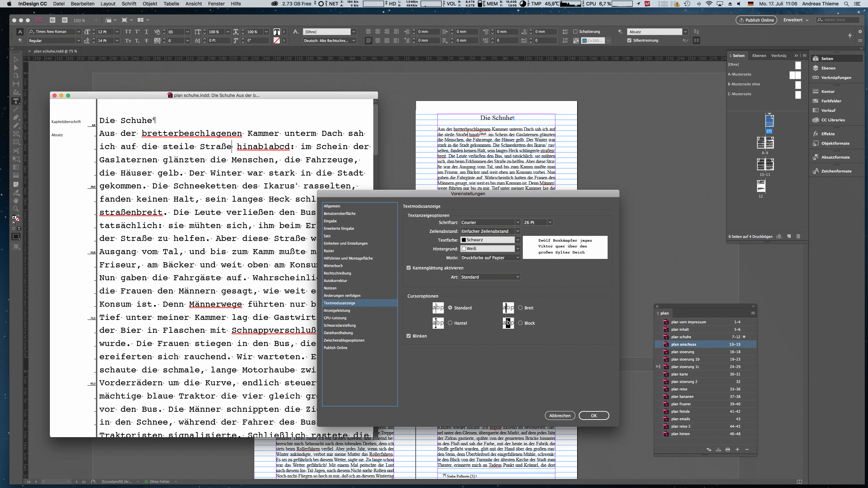
Task: Click the Schwarz text color swatch
Action: click(x=464, y=240)
